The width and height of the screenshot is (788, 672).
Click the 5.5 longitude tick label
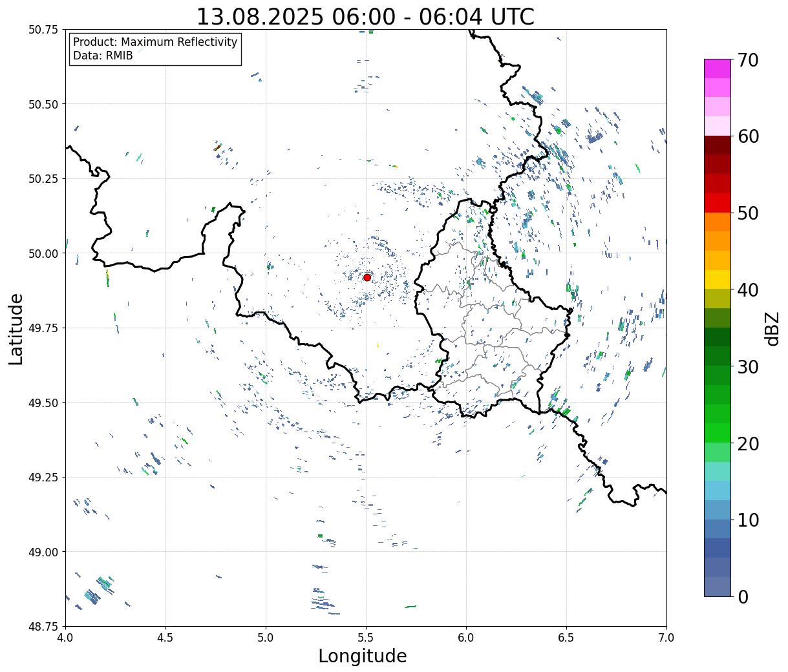366,638
